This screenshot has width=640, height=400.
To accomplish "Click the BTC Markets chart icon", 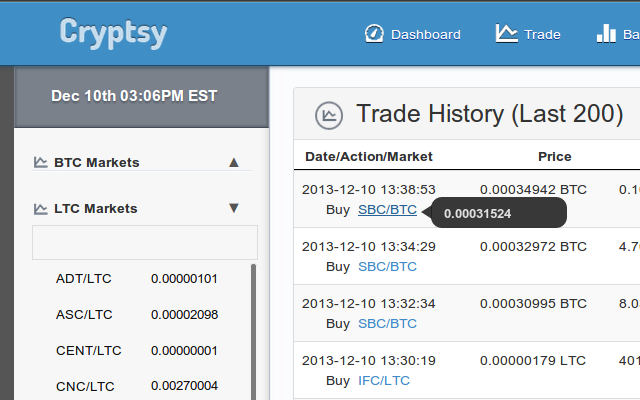I will pos(40,162).
